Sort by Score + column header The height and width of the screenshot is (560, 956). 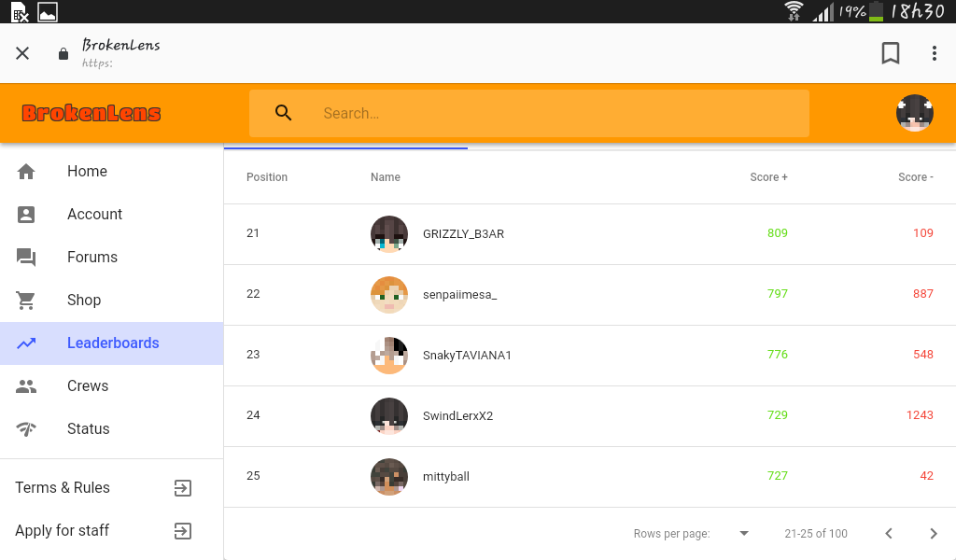[x=768, y=176]
